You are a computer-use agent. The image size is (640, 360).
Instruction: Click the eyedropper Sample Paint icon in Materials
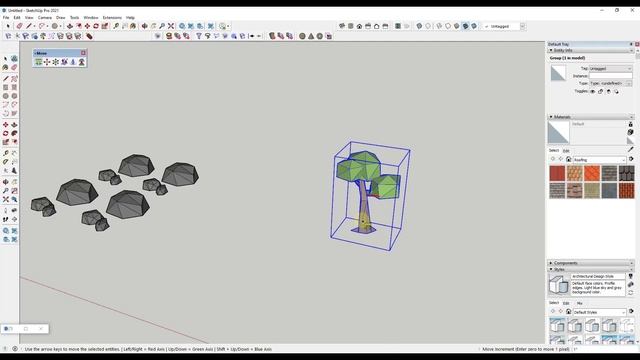coord(631,149)
